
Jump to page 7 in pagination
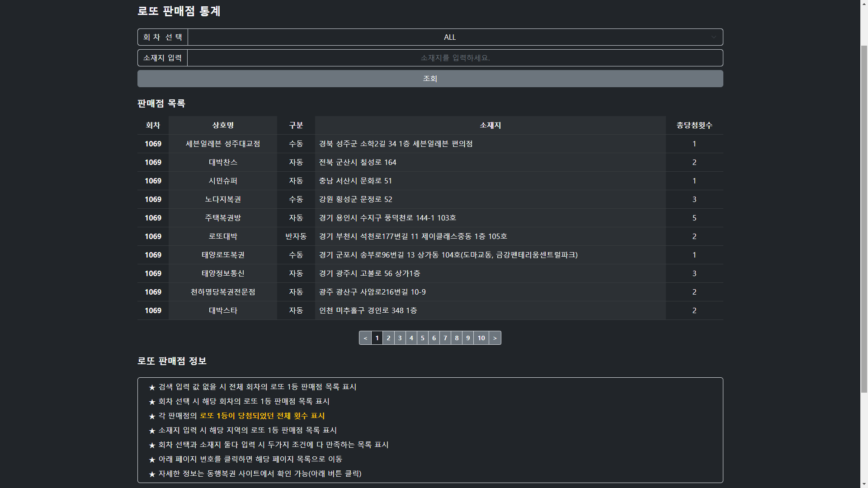pyautogui.click(x=445, y=338)
